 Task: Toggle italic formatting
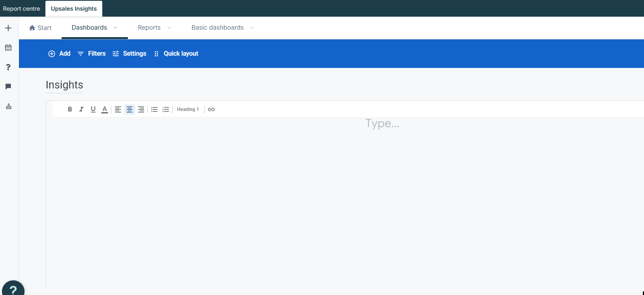click(81, 109)
